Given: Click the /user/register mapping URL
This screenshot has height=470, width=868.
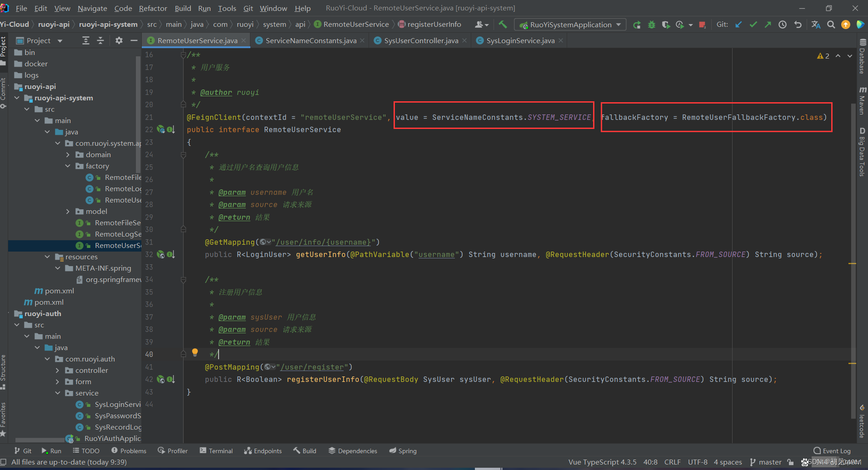Looking at the screenshot, I should pos(312,367).
